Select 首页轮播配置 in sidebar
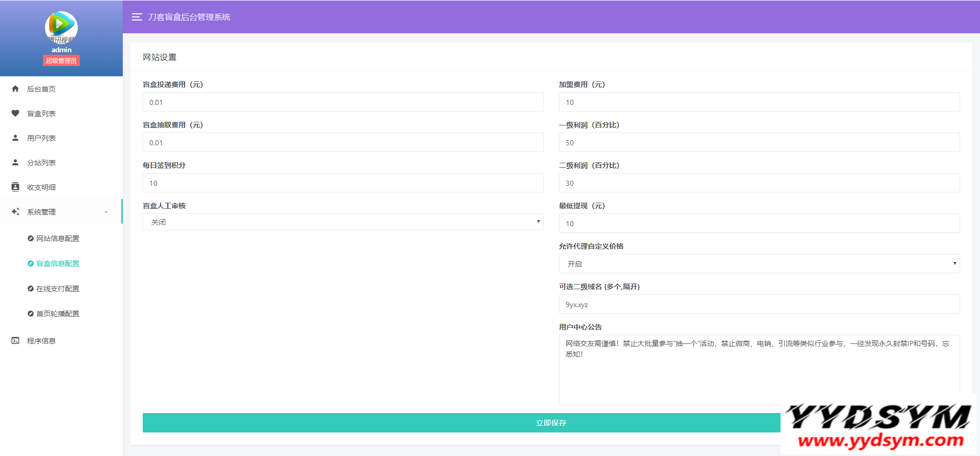This screenshot has height=456, width=980. 57,314
